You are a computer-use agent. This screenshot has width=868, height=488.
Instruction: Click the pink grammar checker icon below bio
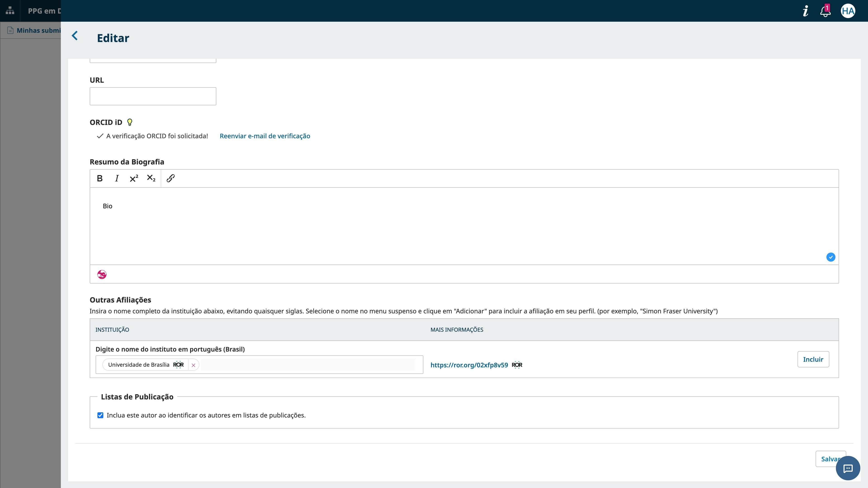[x=102, y=274]
